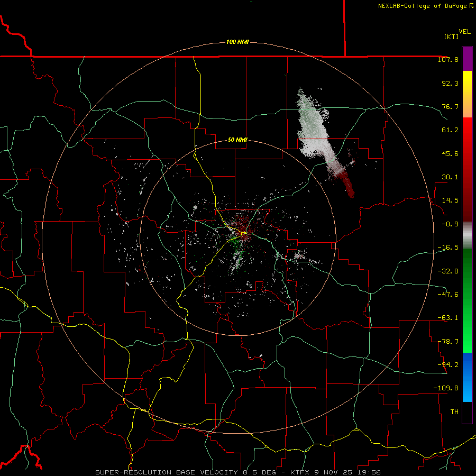
Task: Click the blue color bar segment
Action: point(467,377)
